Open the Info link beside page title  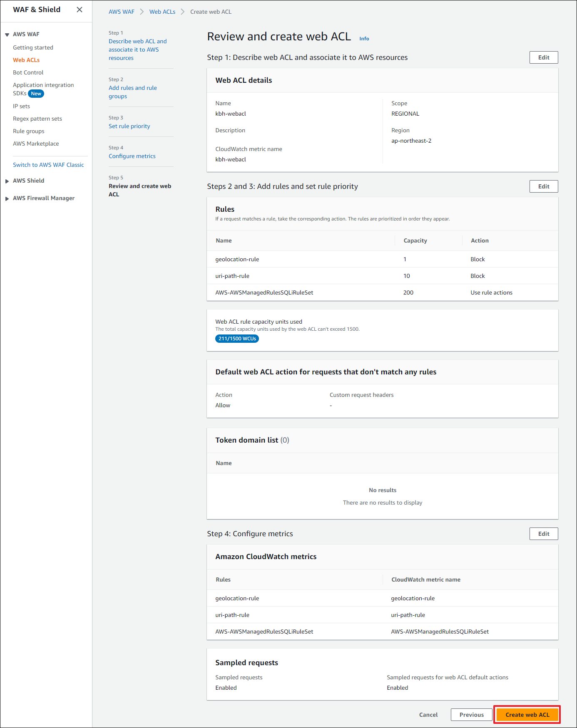tap(364, 39)
